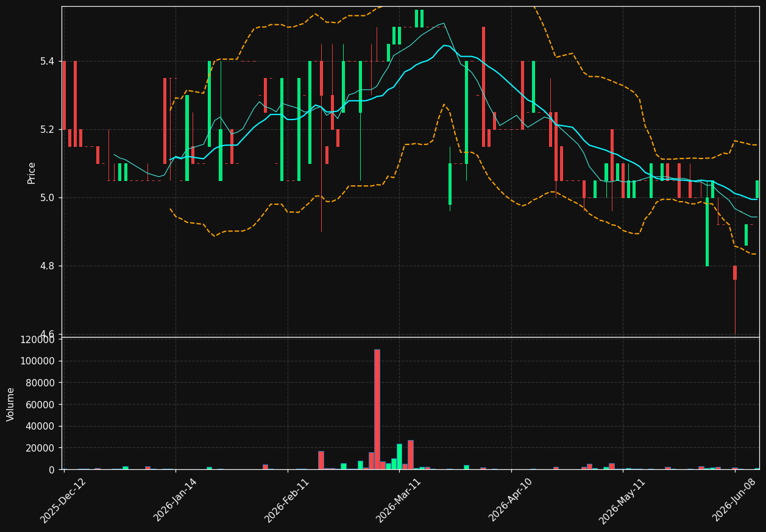
Task: Click the 120000 volume tick label
Action: pos(38,339)
